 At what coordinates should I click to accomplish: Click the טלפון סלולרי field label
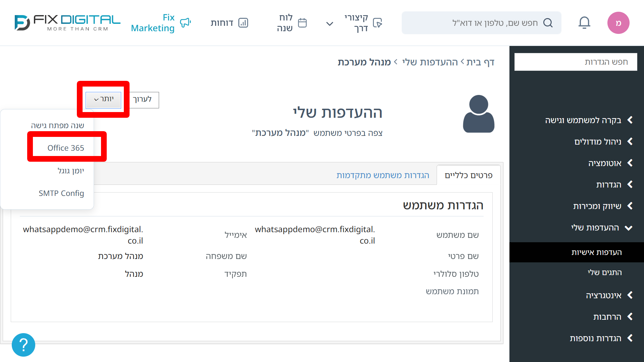click(456, 274)
